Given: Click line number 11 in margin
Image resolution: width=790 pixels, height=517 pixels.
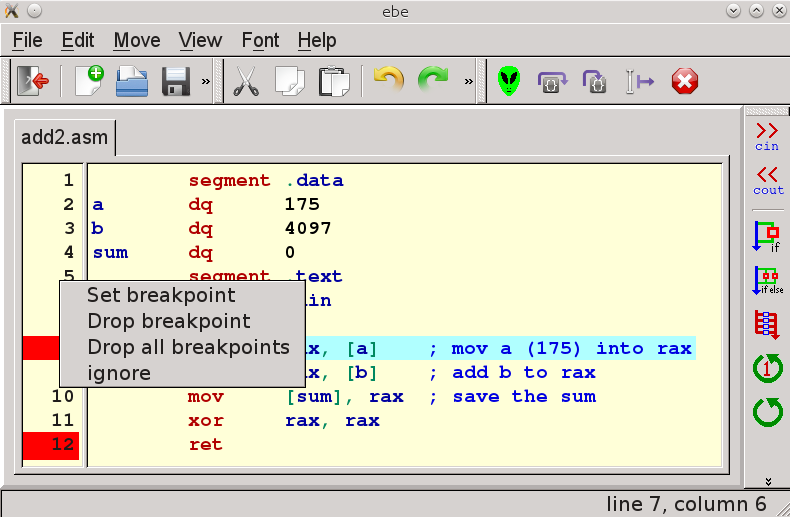Looking at the screenshot, I should (x=62, y=420).
